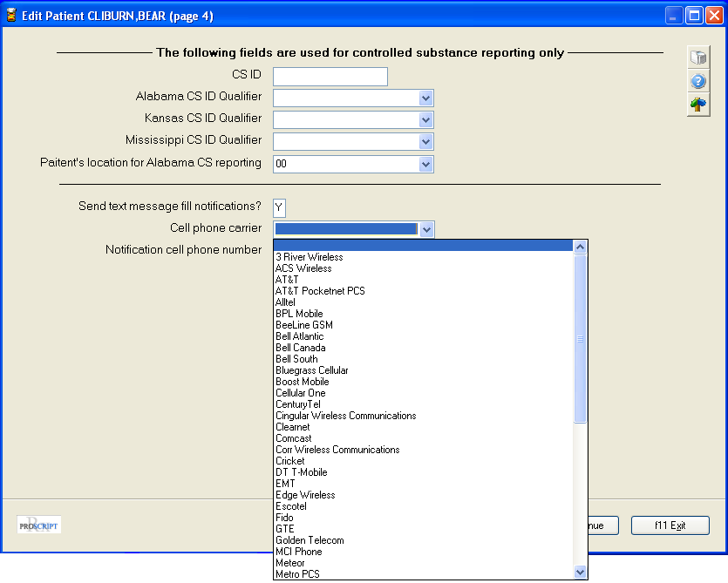
Task: Click the carrier list scroll down arrow
Action: (580, 573)
